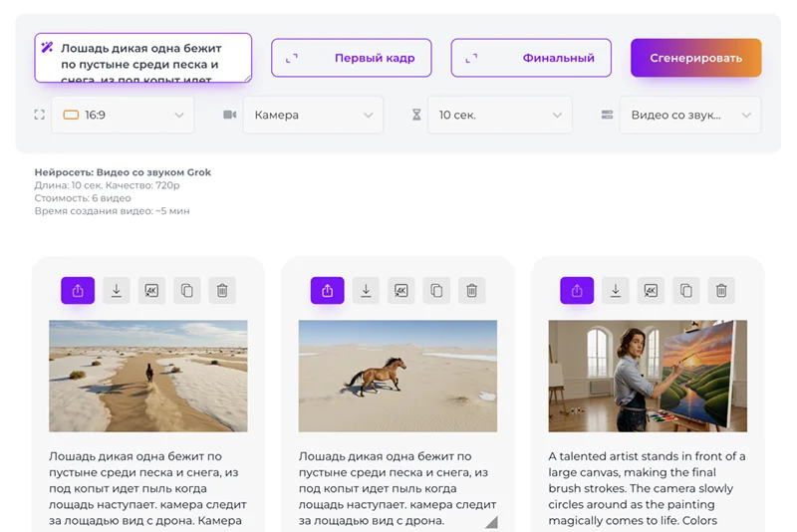Open the Камера dropdown

click(x=313, y=115)
